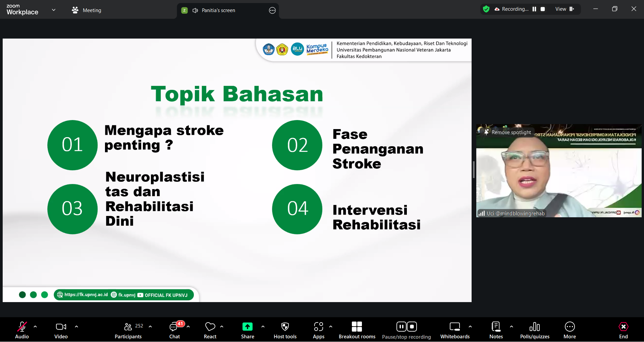Screen dimensions: 644x342
Task: Open Polls/quizzes
Action: [535, 330]
